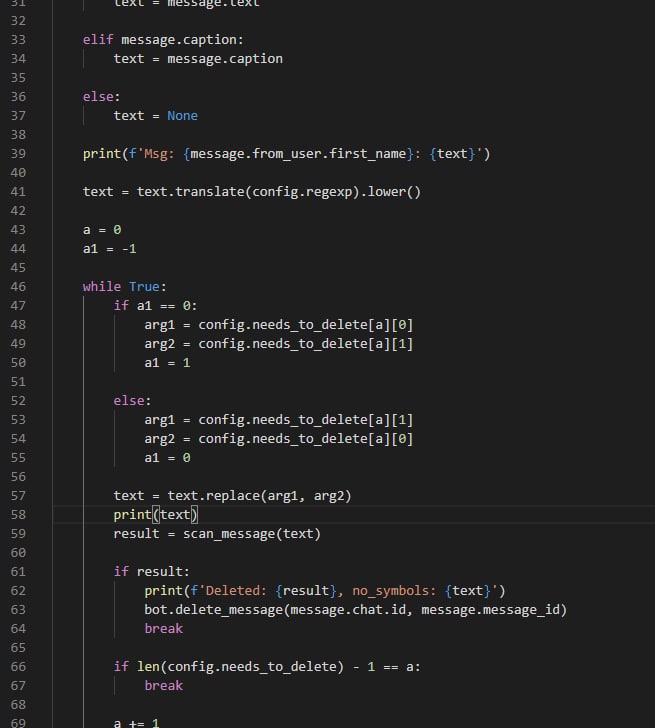Click the print f-string 'Msg:' line
Viewport: 655px width, 728px height.
pyautogui.click(x=286, y=154)
